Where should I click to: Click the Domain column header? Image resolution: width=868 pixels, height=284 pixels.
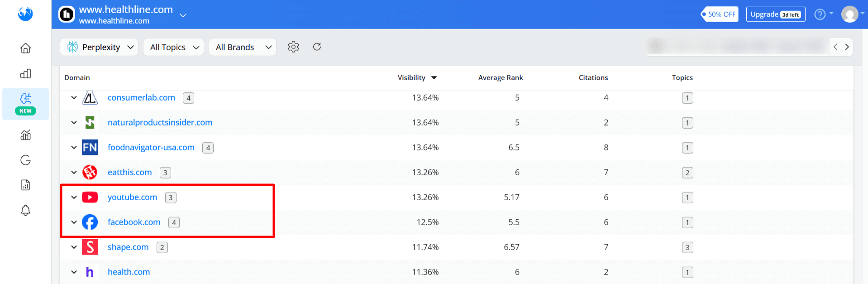(77, 77)
